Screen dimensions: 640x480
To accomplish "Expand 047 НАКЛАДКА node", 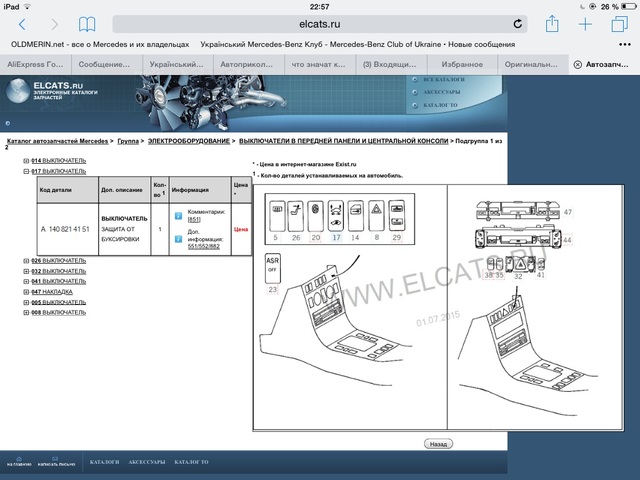I will coord(26,292).
